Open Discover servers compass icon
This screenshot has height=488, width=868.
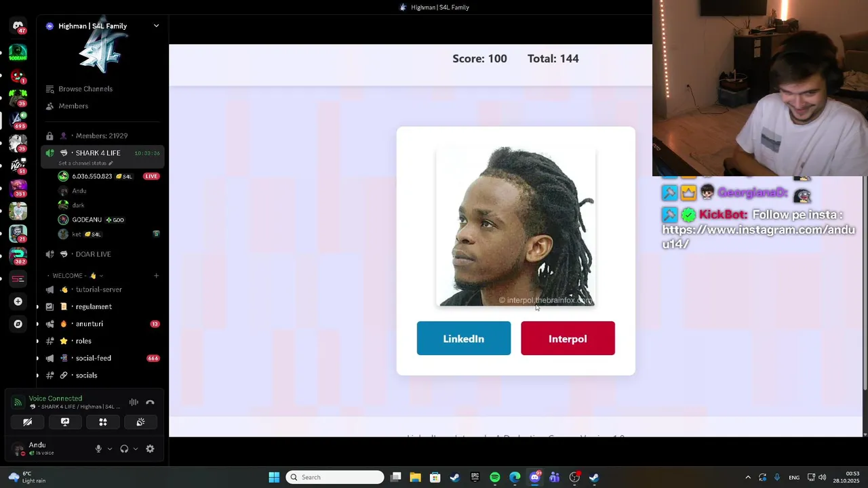pos(18,324)
